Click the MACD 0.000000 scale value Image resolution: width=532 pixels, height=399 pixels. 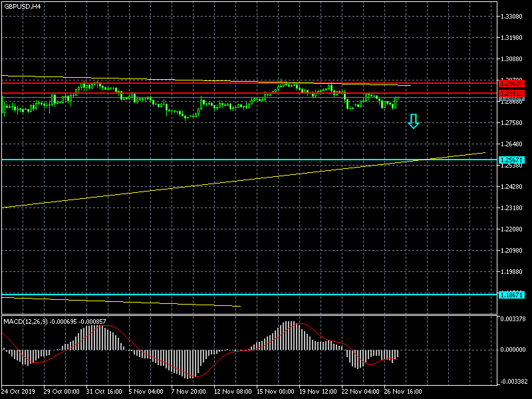click(x=513, y=350)
